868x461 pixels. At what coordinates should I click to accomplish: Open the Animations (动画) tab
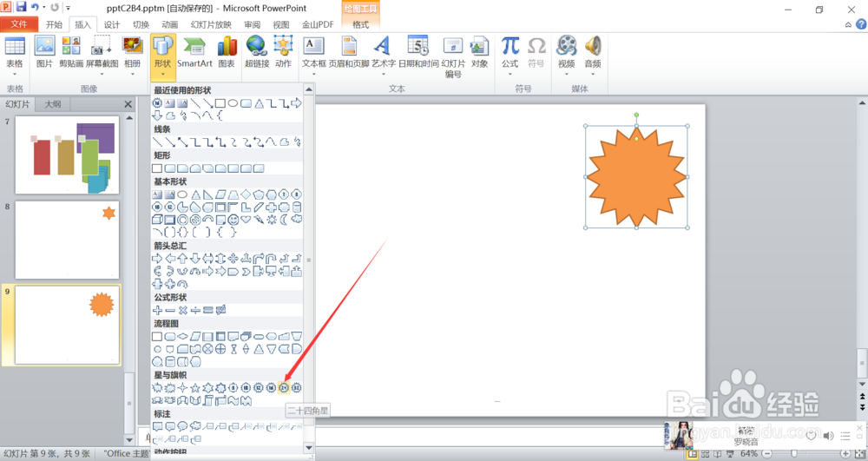pyautogui.click(x=169, y=24)
